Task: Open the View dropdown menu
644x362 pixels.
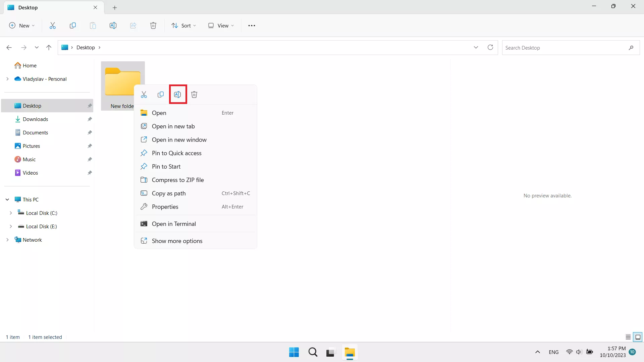Action: pos(221,25)
